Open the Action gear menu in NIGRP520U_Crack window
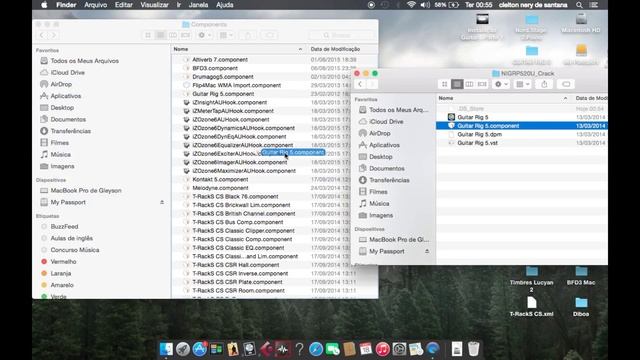The image size is (640, 360). point(501,84)
